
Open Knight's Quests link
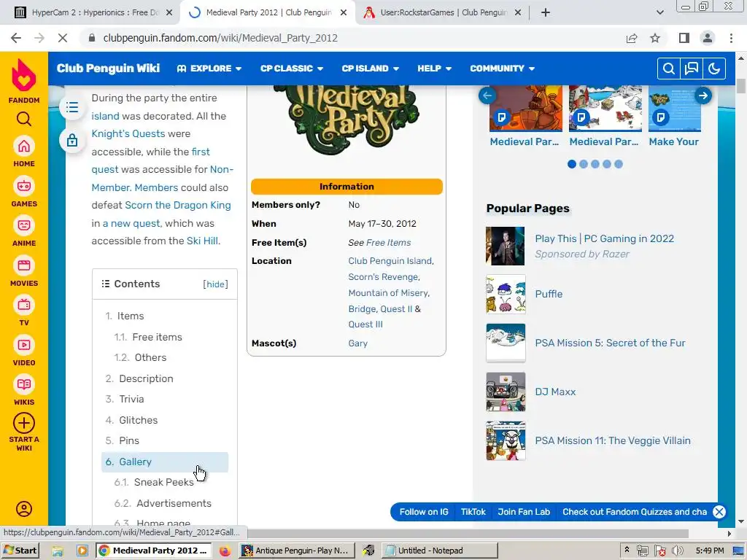pos(128,134)
